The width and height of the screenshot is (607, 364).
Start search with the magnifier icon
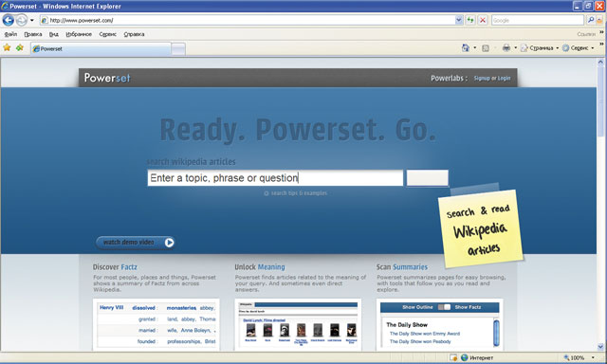tap(591, 20)
